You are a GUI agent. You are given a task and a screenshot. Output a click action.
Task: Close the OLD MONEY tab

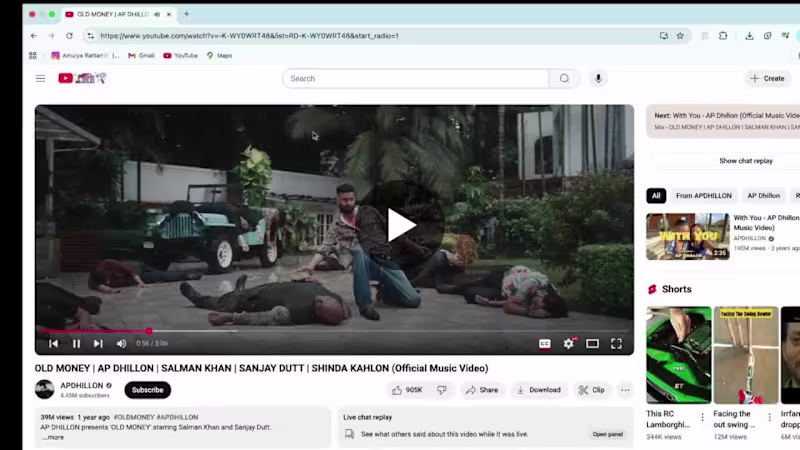pyautogui.click(x=169, y=14)
